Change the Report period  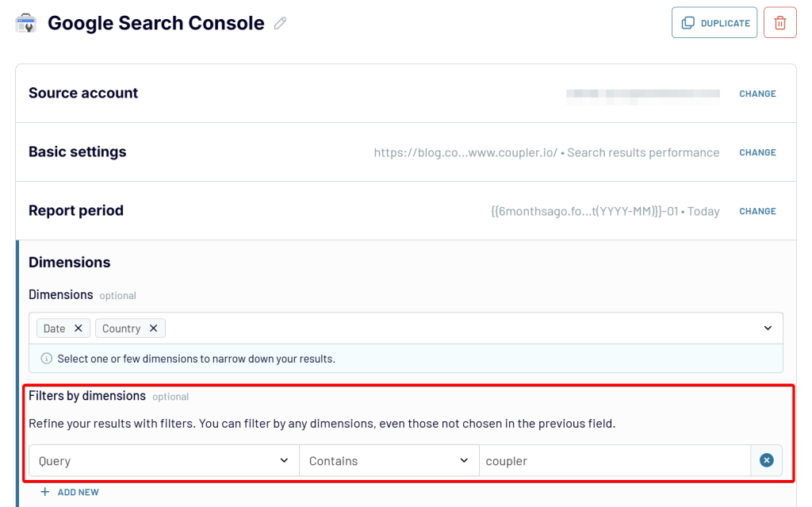coord(757,211)
